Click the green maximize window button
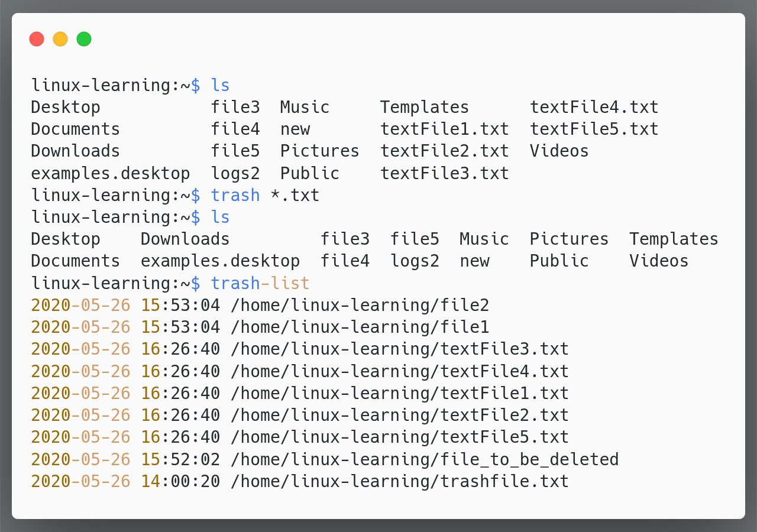The height and width of the screenshot is (532, 757). click(x=84, y=38)
